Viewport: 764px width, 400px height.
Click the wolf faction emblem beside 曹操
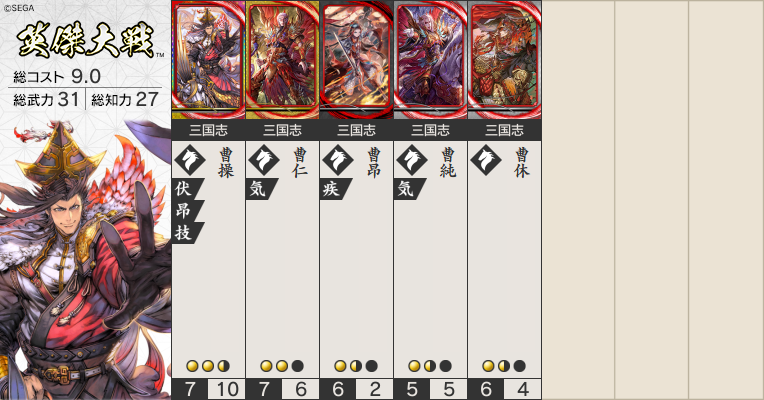pos(190,160)
